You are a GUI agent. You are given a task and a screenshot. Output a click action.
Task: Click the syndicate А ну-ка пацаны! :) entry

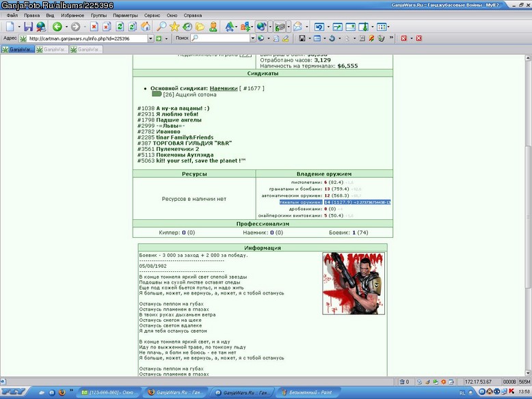[x=183, y=109]
